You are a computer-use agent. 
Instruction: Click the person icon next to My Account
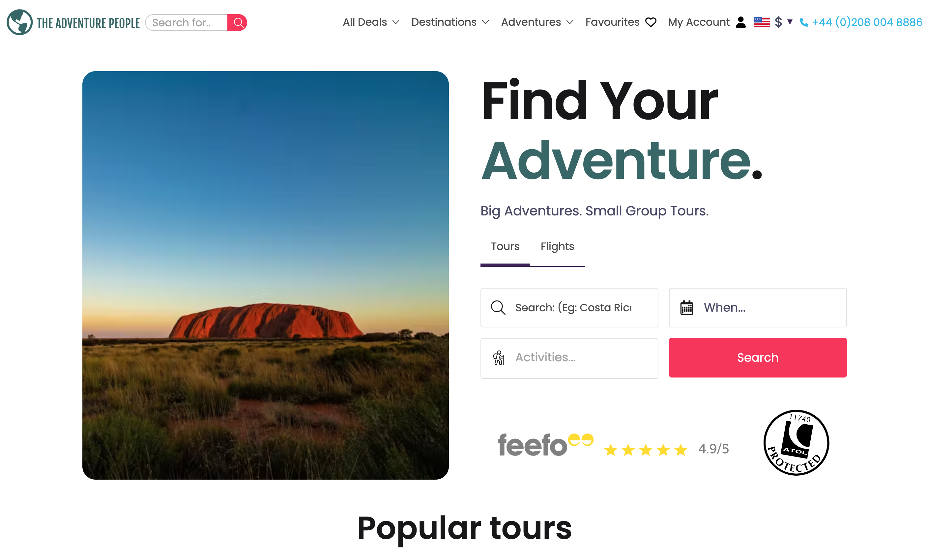point(740,23)
